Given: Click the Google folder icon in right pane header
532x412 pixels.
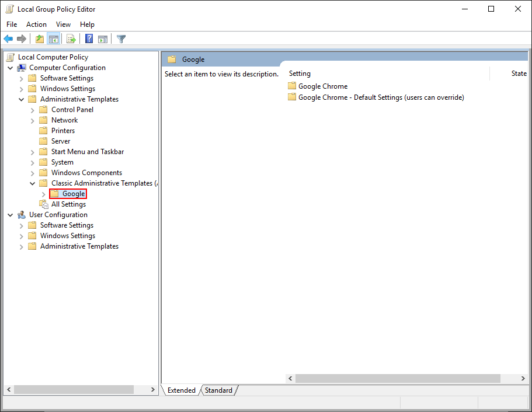Looking at the screenshot, I should click(x=172, y=60).
